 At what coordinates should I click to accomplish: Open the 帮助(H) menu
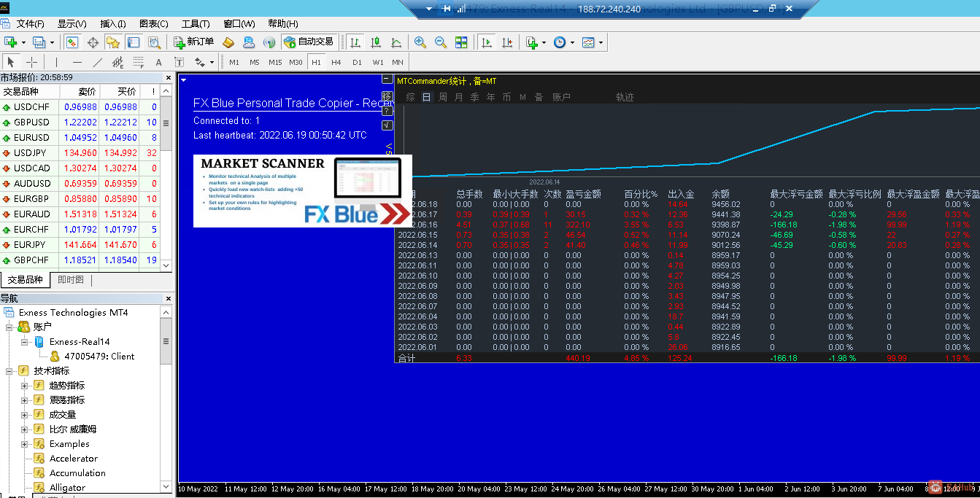coord(283,24)
